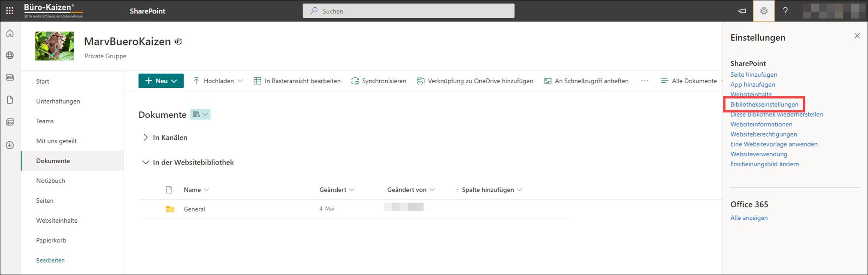Click the Erscheinungsbild ändern link
This screenshot has height=275, width=868.
(x=765, y=164)
